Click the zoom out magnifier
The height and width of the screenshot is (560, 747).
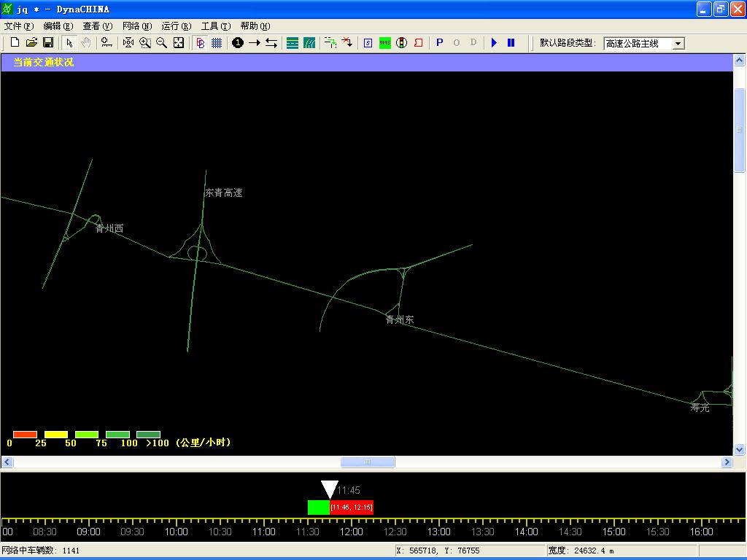tap(162, 43)
